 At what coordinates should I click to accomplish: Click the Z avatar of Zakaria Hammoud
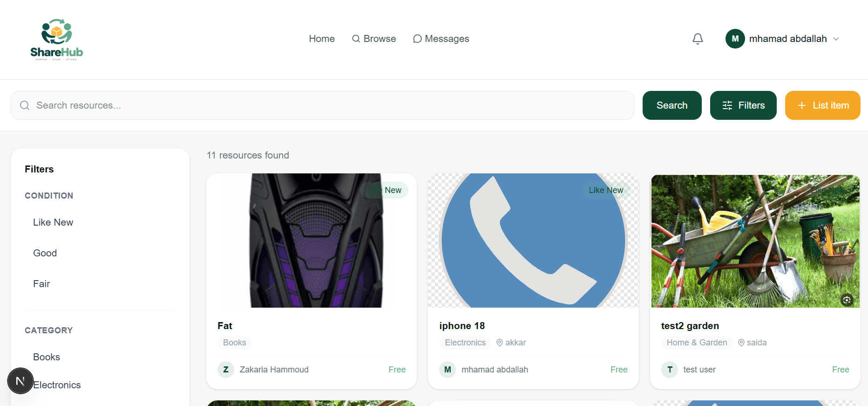[226, 370]
